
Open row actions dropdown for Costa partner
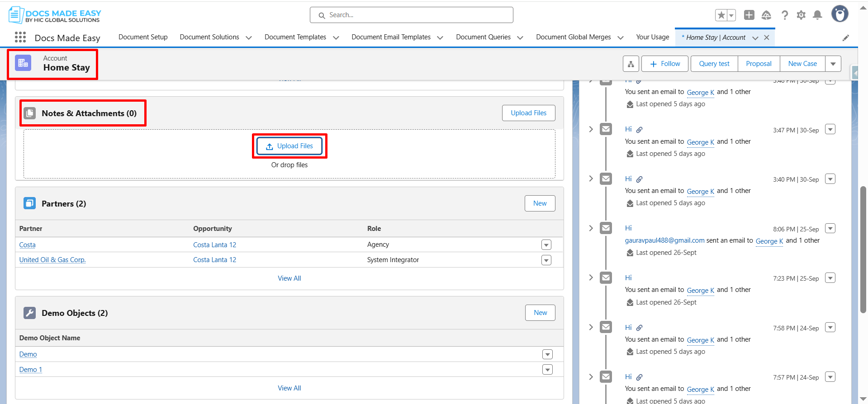coord(546,245)
